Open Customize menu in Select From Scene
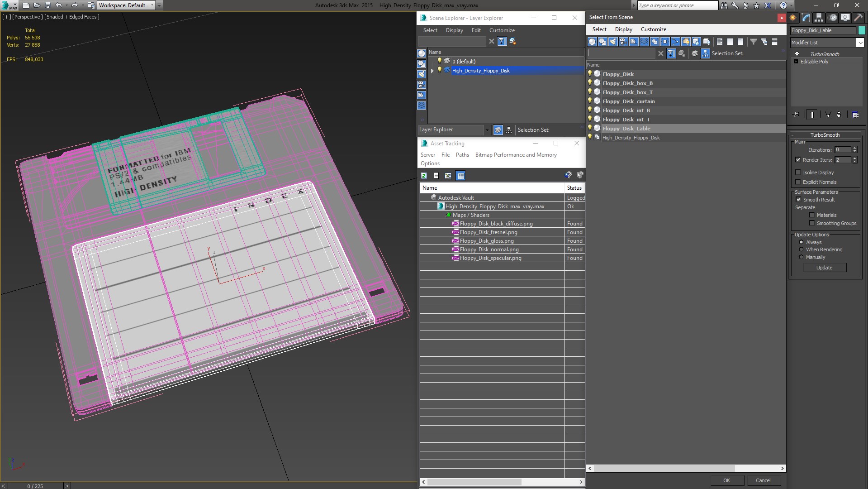The width and height of the screenshot is (868, 489). (654, 29)
